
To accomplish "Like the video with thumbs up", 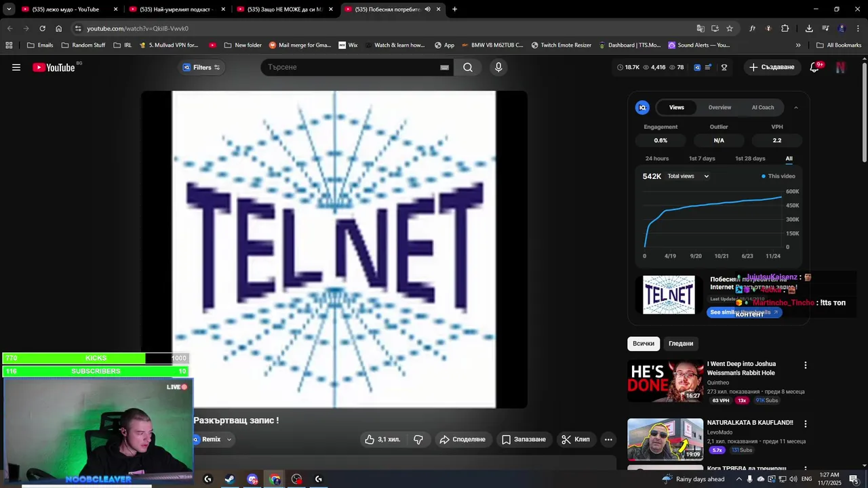I will [x=382, y=439].
